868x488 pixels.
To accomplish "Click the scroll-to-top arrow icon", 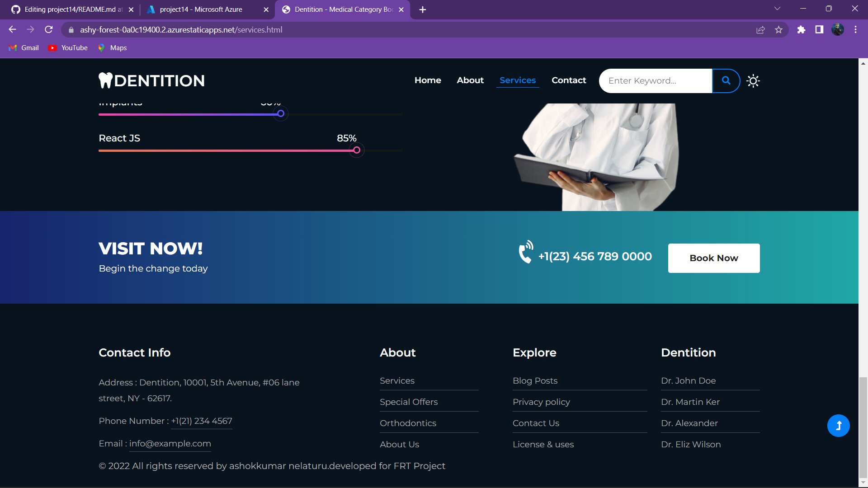I will point(839,425).
